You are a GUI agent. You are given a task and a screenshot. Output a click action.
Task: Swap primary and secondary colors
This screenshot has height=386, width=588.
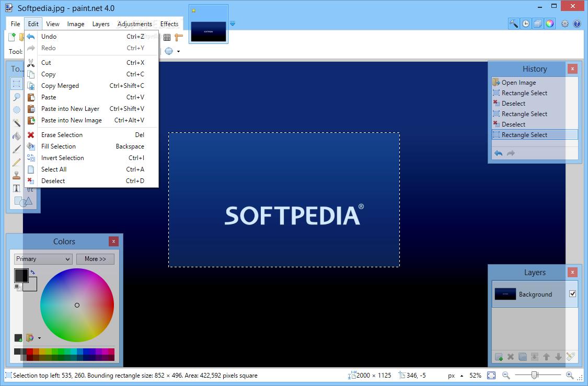[x=32, y=272]
